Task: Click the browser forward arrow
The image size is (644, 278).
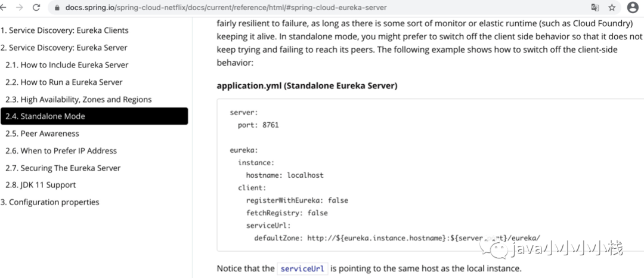Action: point(19,8)
